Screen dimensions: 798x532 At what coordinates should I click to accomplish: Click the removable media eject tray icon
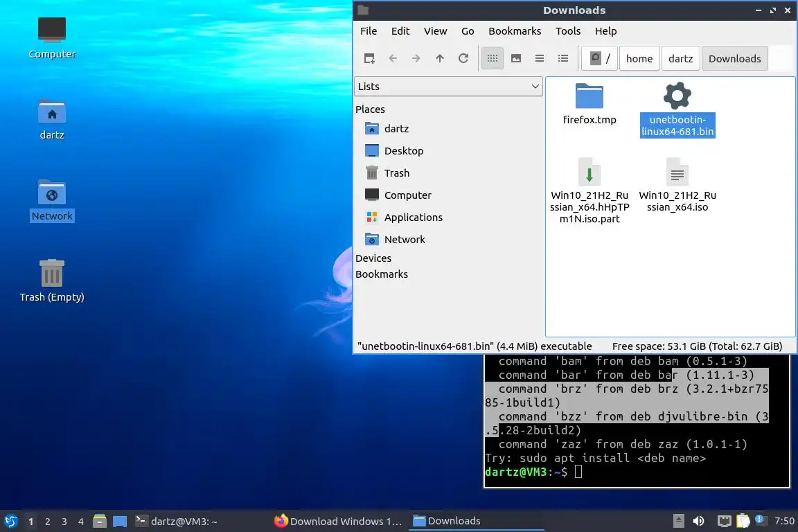(x=678, y=521)
